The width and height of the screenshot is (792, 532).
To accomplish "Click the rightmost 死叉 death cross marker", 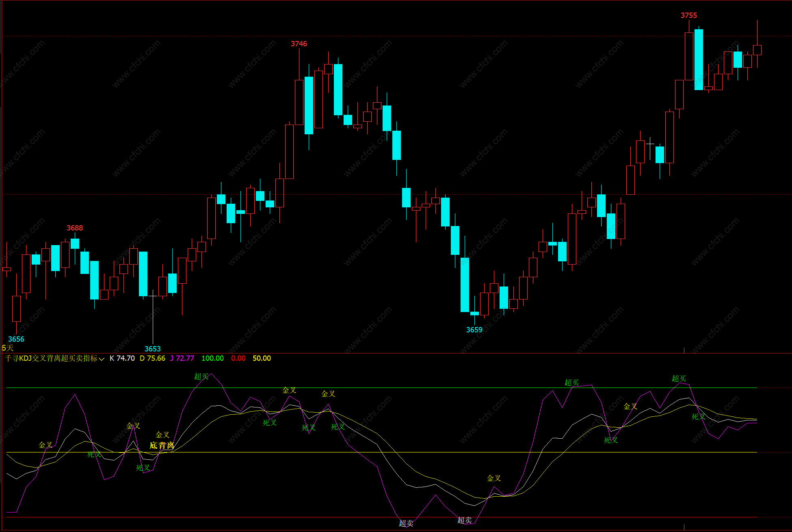I will (x=698, y=417).
